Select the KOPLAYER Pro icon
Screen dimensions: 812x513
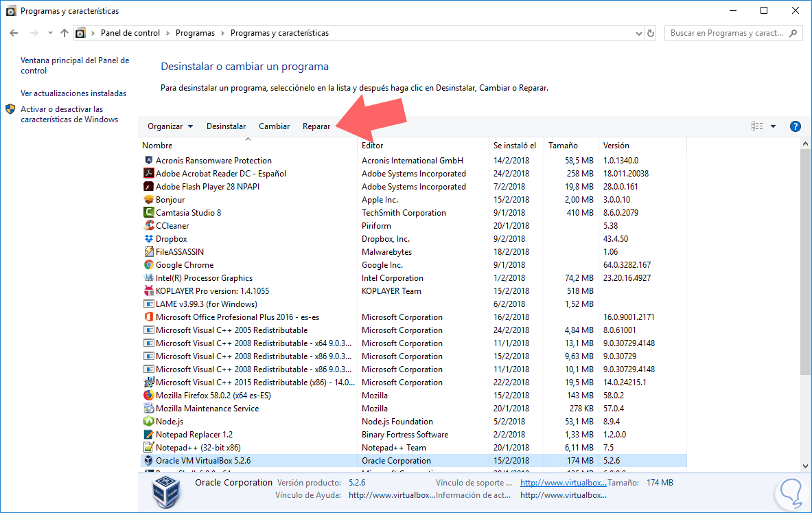click(x=149, y=290)
